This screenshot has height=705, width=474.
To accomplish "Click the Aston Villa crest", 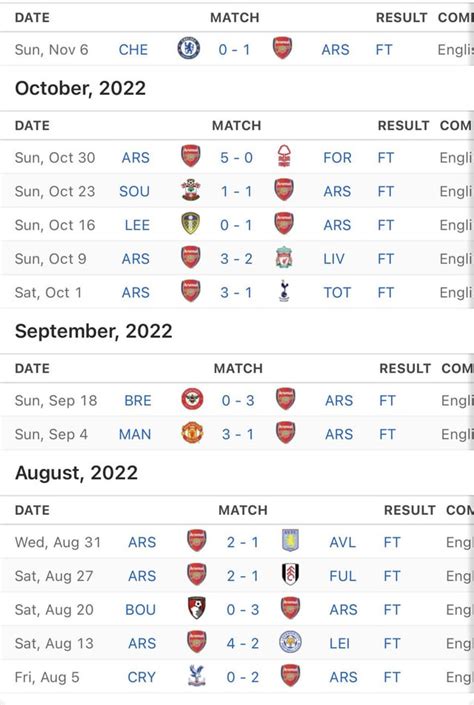I will [290, 540].
